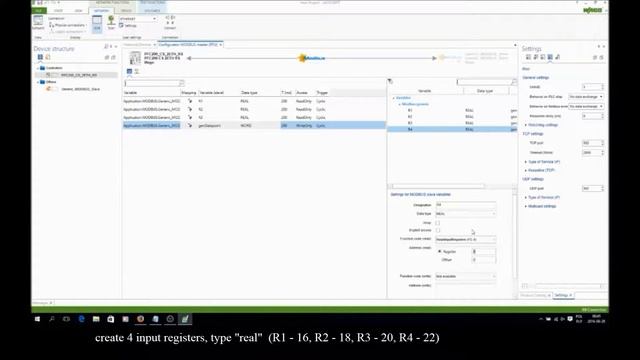Open the green FILE ribbon tab
The height and width of the screenshot is (360, 640).
click(x=38, y=10)
